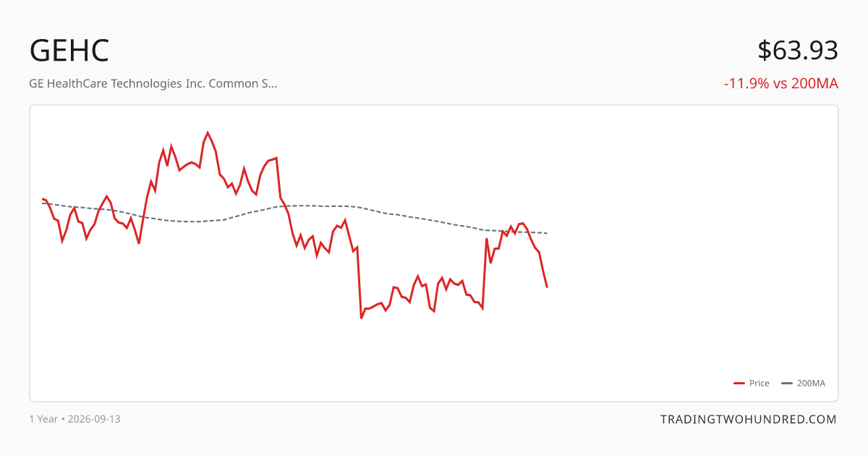This screenshot has height=456, width=868.
Task: Select the $63.93 current price
Action: click(x=798, y=51)
